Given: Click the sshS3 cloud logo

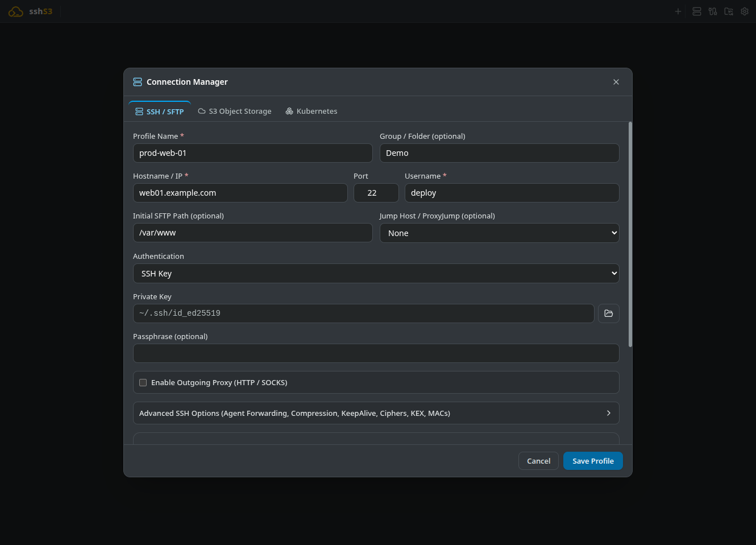Looking at the screenshot, I should tap(16, 11).
